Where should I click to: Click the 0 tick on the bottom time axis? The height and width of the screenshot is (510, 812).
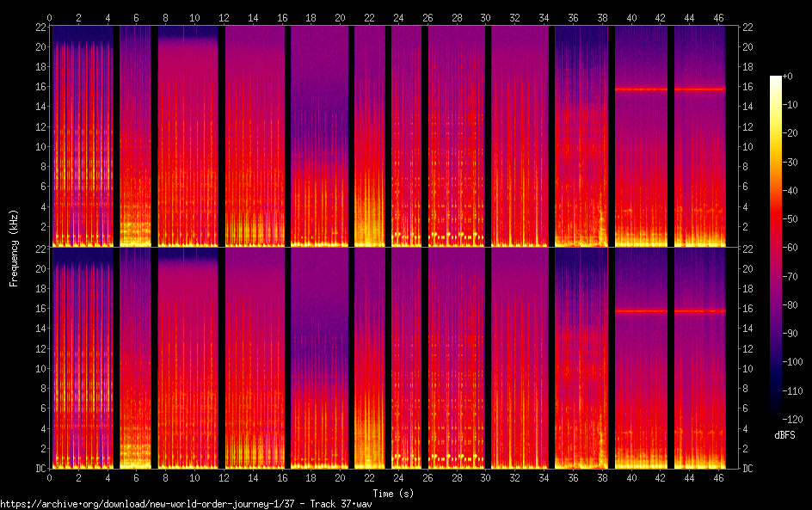[50, 477]
